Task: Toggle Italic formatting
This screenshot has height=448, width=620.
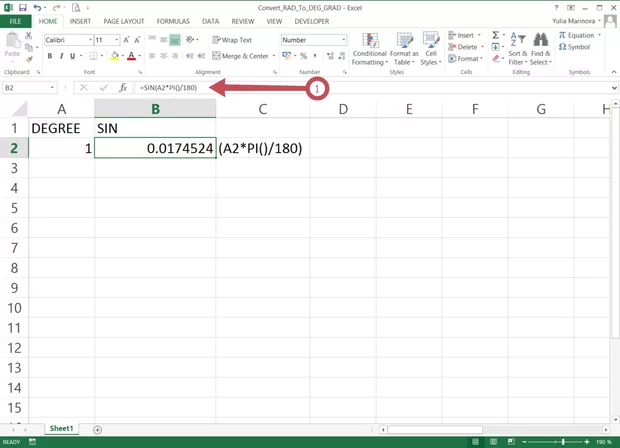Action: pyautogui.click(x=61, y=56)
